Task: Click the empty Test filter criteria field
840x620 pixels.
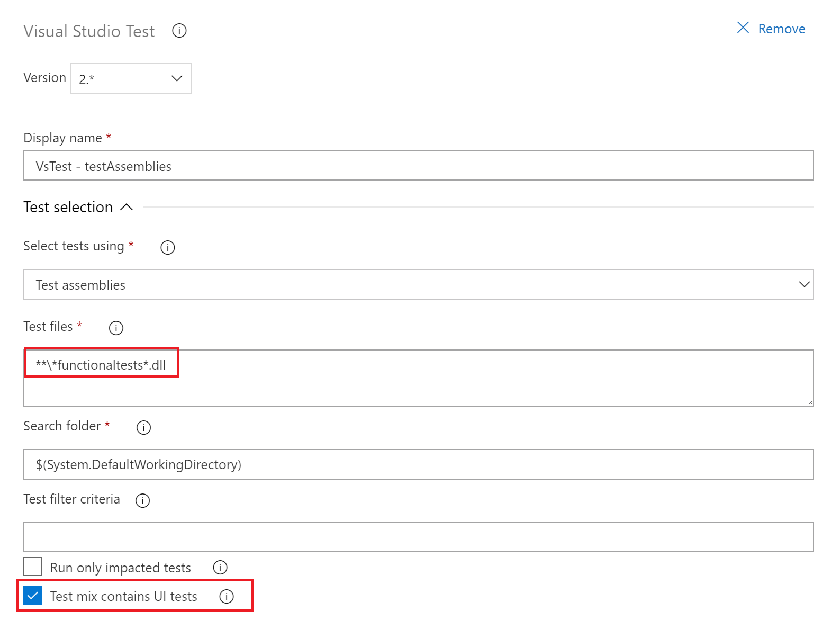Action: pos(418,537)
